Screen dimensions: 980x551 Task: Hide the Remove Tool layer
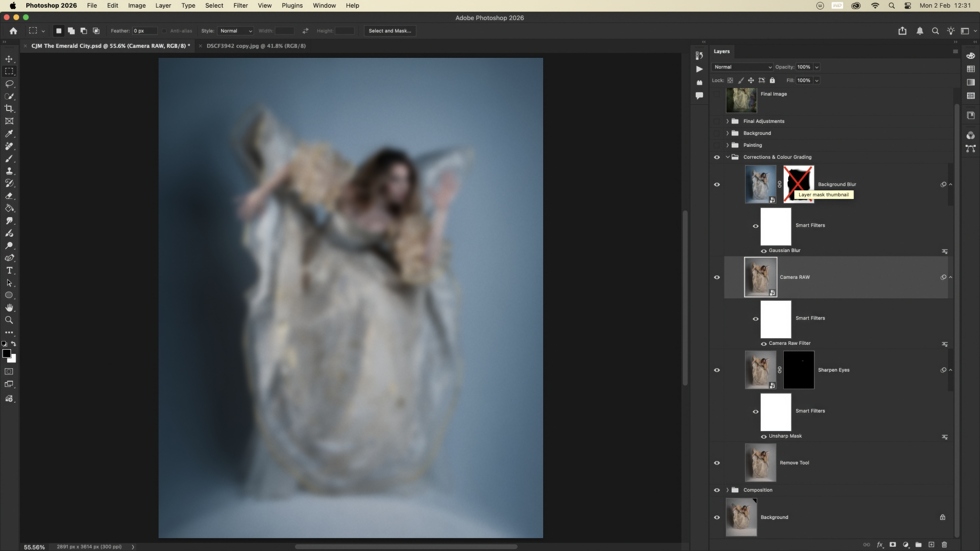coord(717,463)
